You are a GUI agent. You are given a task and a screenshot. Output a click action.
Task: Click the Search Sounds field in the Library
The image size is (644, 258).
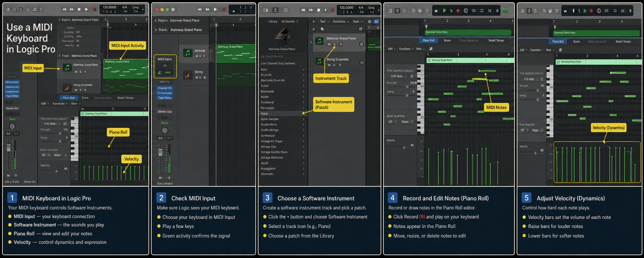point(282,56)
